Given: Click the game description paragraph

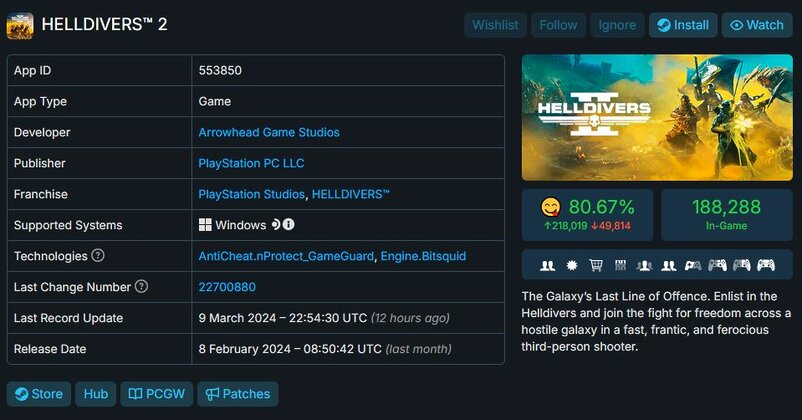Looking at the screenshot, I should click(x=656, y=321).
